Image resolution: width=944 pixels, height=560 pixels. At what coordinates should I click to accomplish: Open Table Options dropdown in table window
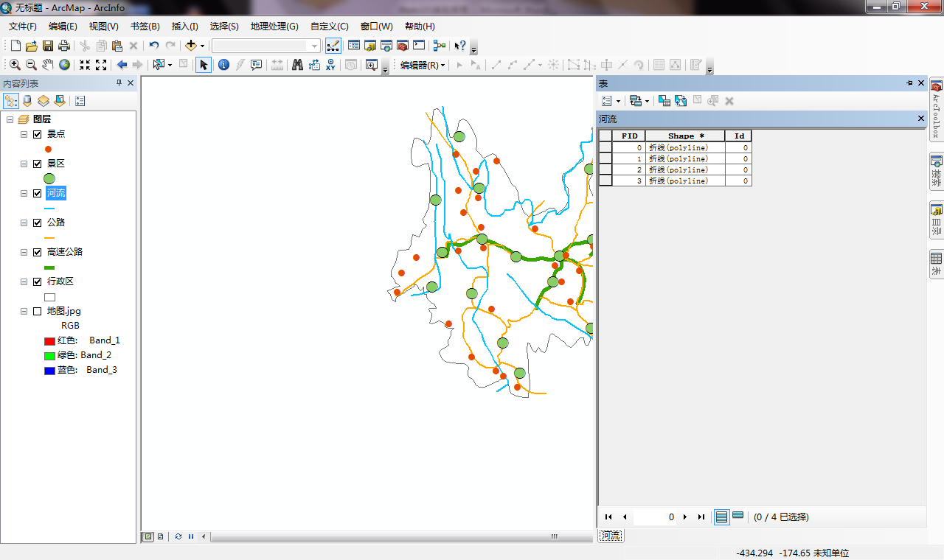pyautogui.click(x=611, y=101)
